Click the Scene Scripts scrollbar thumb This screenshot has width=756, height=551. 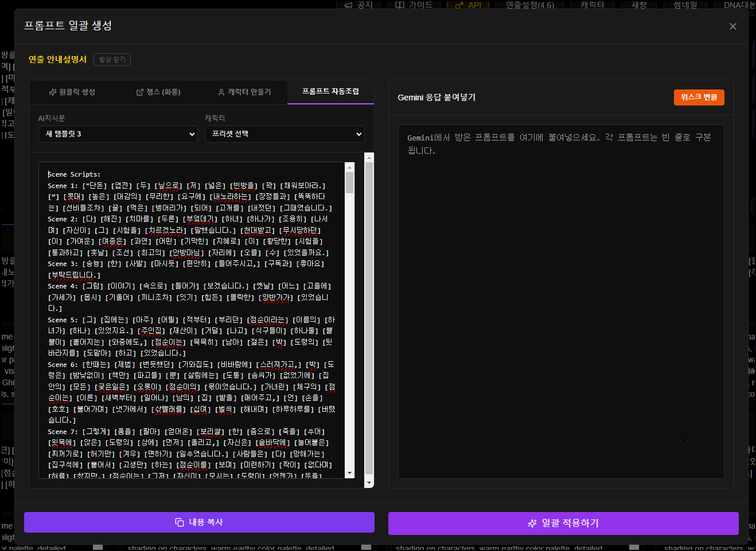[350, 183]
